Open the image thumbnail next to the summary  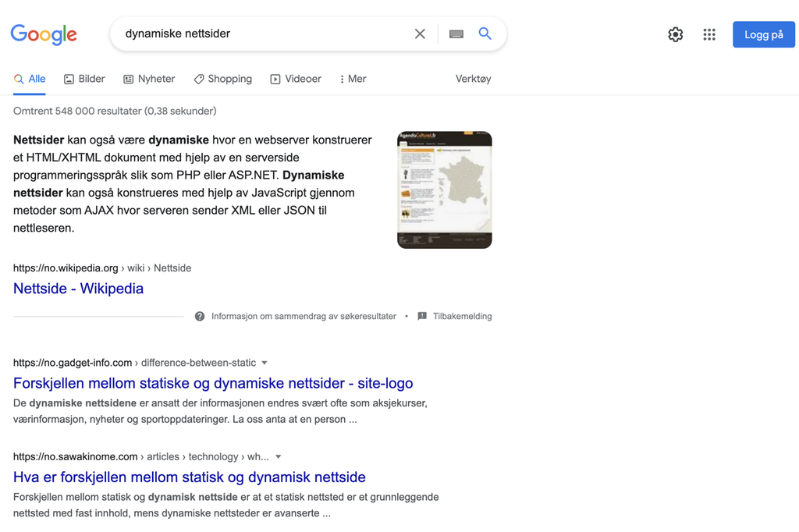tap(444, 190)
